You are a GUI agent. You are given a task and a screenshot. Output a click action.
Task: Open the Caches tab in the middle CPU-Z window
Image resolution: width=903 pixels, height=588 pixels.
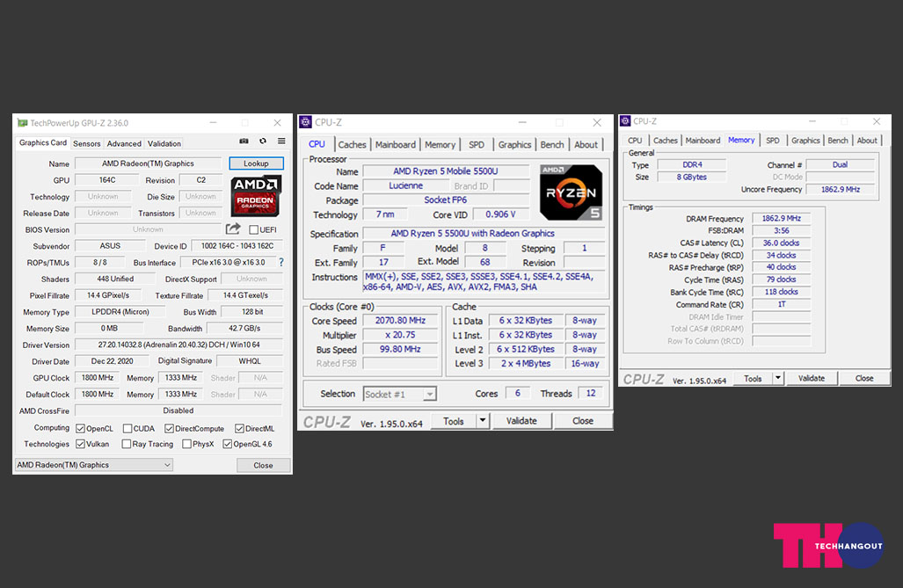[352, 144]
